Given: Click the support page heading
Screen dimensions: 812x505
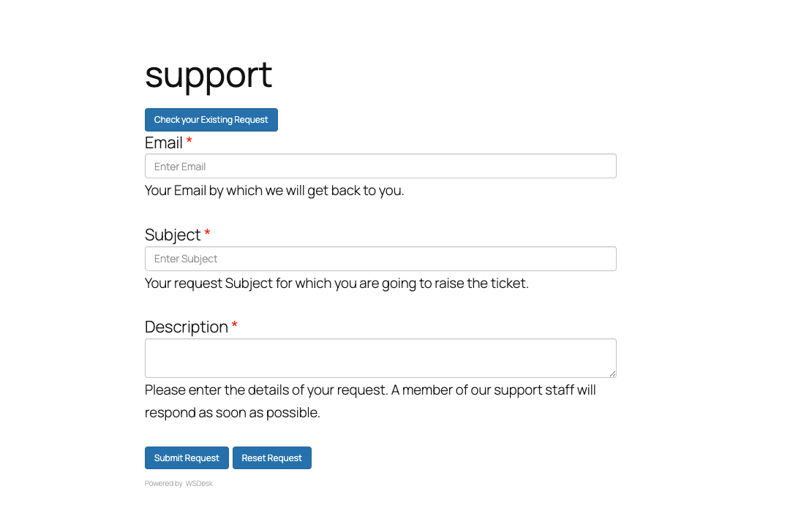Looking at the screenshot, I should [x=208, y=75].
